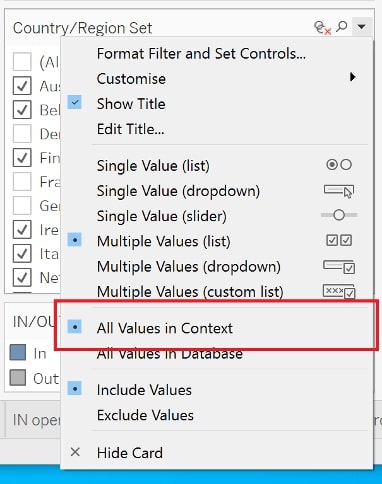Screen dimensions: 382x484
Task: Click the blue In colour swatch
Action: [x=18, y=353]
